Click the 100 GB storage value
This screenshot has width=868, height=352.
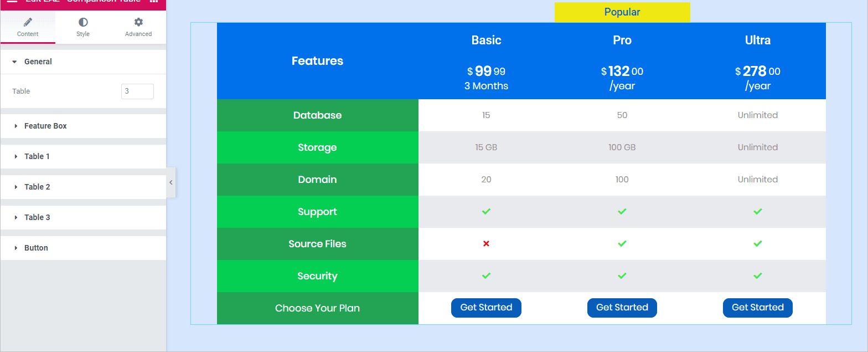[622, 147]
